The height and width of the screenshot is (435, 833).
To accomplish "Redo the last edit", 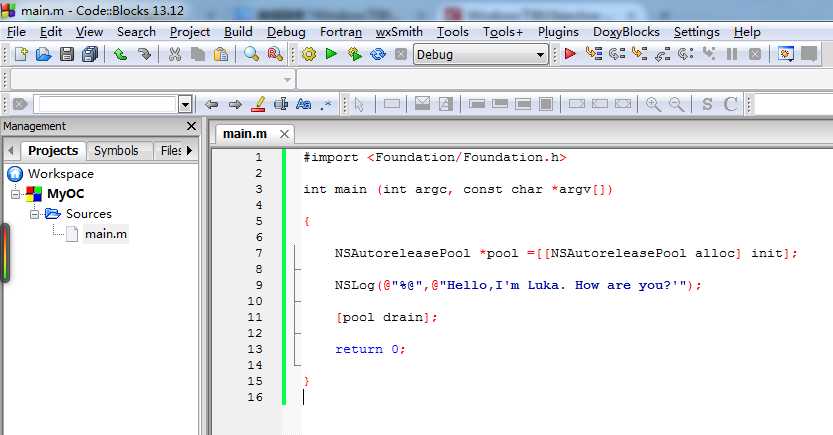I will pos(144,54).
